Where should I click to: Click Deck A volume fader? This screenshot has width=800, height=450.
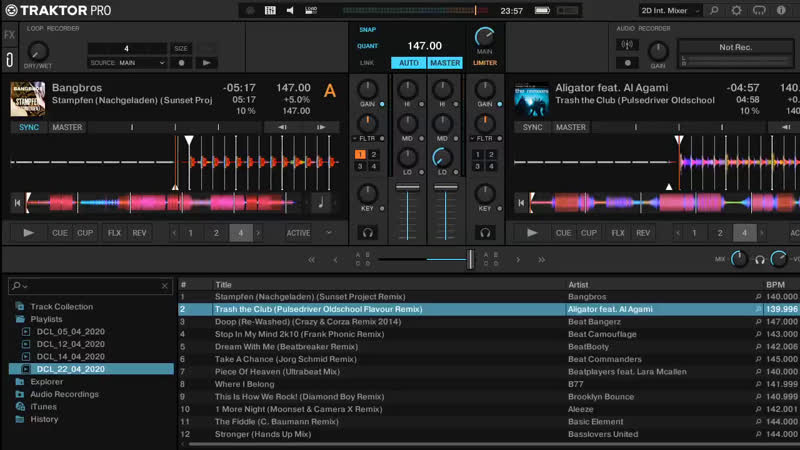pyautogui.click(x=408, y=188)
